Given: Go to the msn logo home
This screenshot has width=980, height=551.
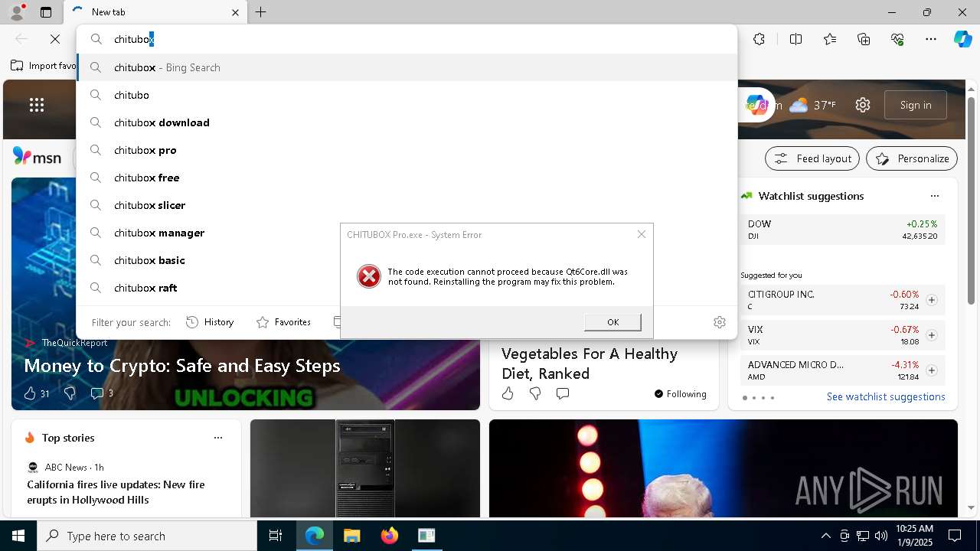Looking at the screenshot, I should (x=37, y=157).
